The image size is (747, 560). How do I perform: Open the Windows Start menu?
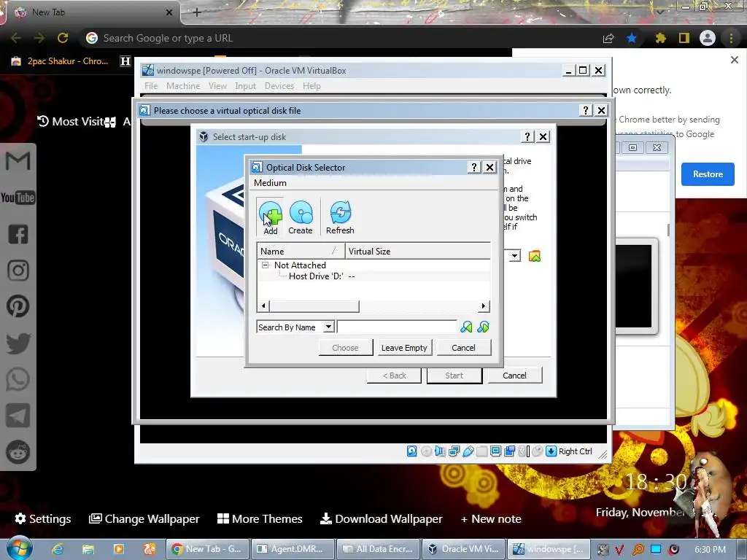(x=18, y=548)
